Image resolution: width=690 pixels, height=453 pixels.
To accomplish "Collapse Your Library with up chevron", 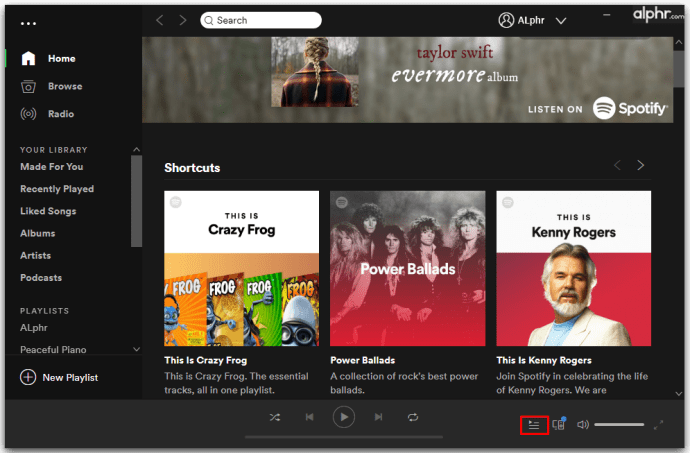I will [x=137, y=150].
